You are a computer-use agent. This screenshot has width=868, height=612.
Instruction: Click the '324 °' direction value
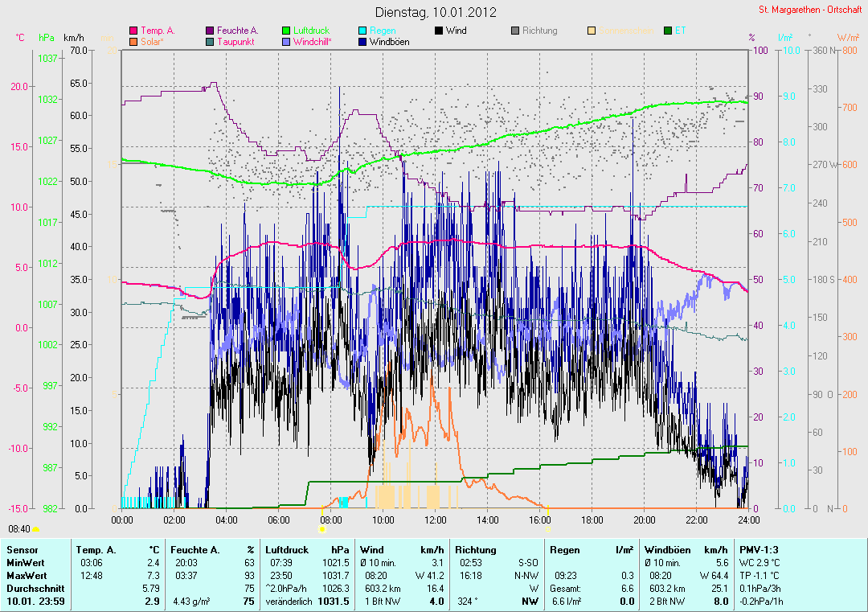(467, 602)
